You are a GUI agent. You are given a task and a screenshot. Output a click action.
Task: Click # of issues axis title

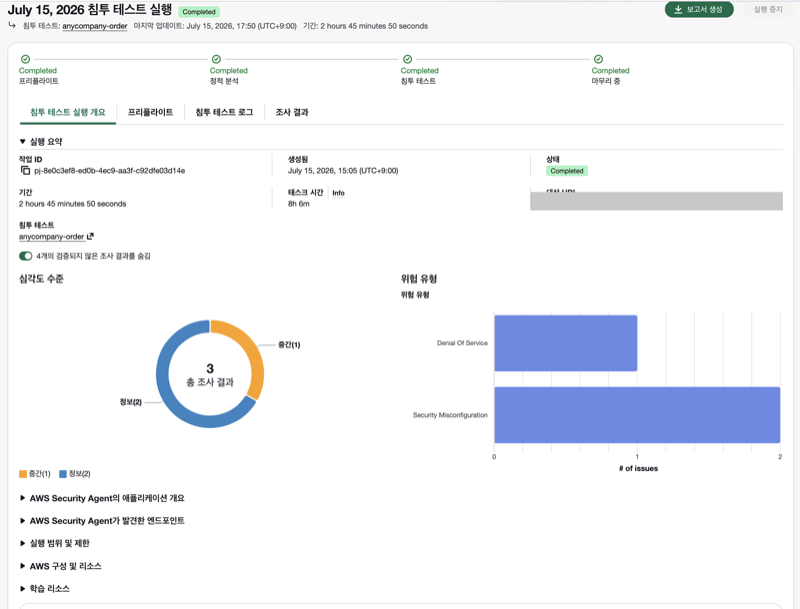pos(638,468)
